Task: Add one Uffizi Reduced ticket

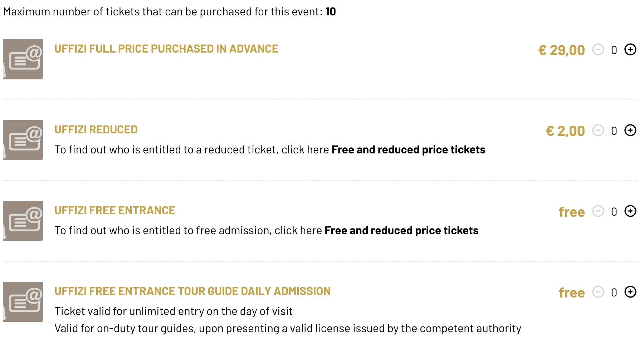Action: [x=630, y=130]
